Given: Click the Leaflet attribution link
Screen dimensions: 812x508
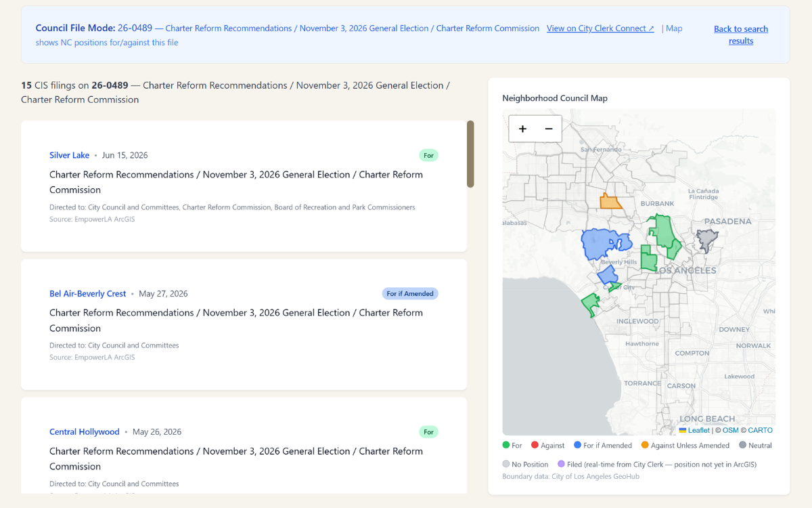Looking at the screenshot, I should point(694,430).
